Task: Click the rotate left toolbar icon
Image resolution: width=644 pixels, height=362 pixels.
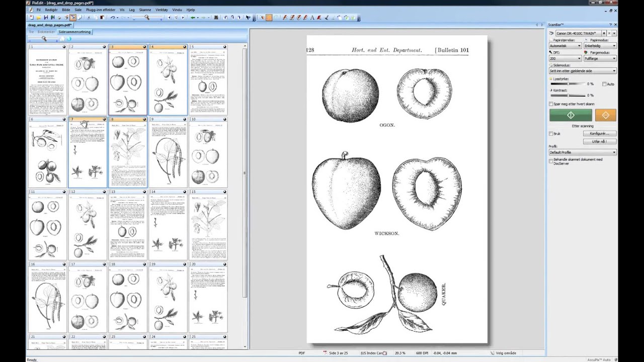Action: tap(225, 18)
